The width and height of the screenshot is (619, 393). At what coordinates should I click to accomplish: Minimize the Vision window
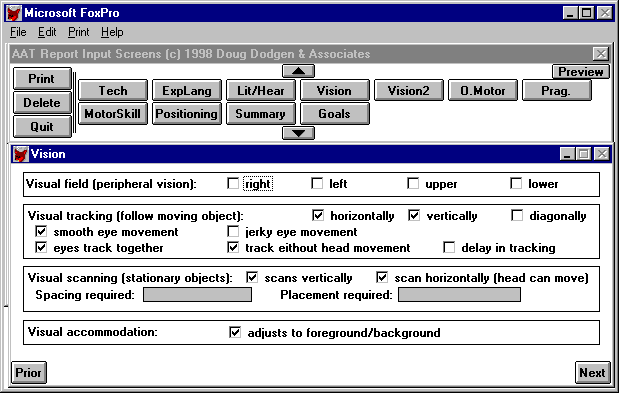click(567, 154)
